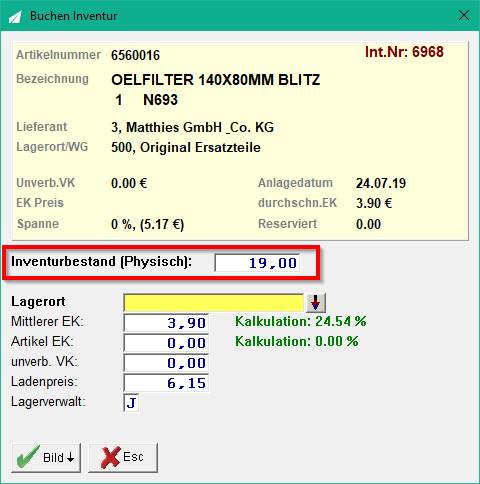The height and width of the screenshot is (484, 480).
Task: Click the Anlagedatum 24.07.19 value
Action: pos(381,183)
